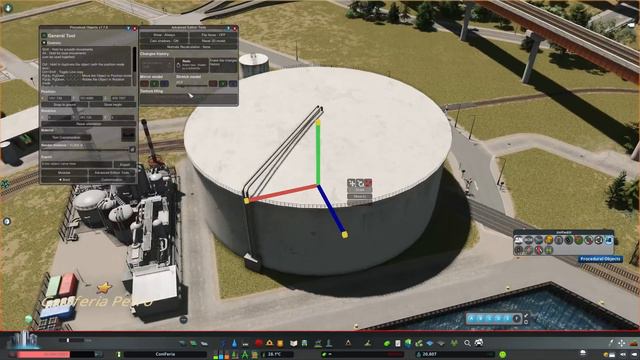Click the green leaf icon in bottom toolbar

pos(387,343)
